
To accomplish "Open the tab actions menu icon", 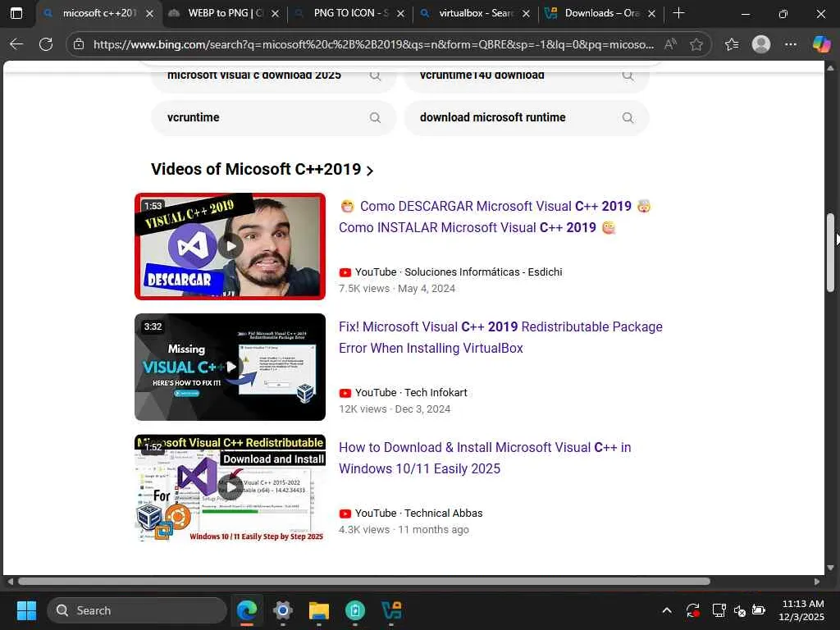I will point(16,13).
